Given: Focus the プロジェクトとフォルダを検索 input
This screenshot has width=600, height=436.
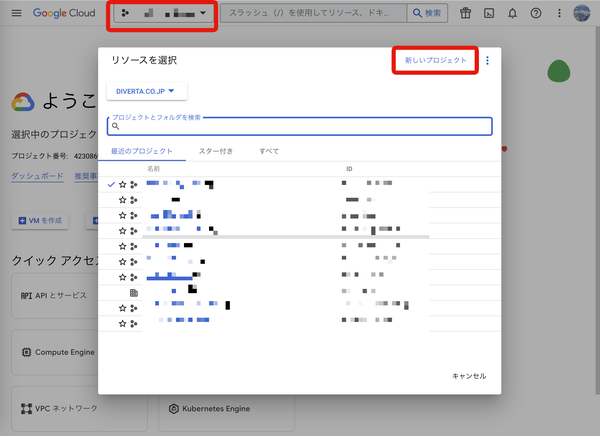Looking at the screenshot, I should (300, 126).
